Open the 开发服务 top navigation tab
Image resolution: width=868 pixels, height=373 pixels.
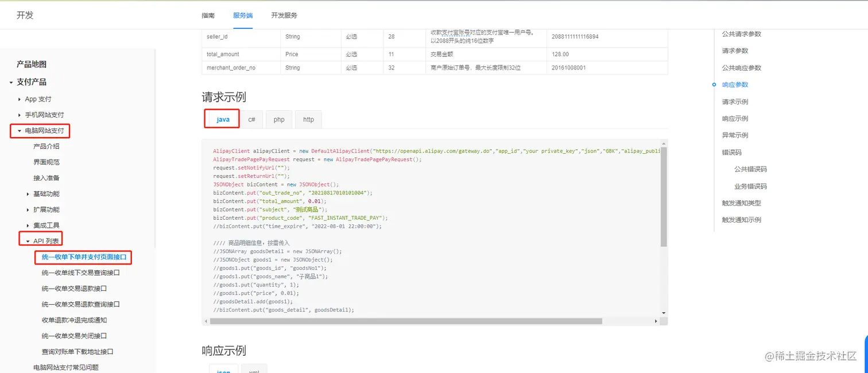[284, 15]
